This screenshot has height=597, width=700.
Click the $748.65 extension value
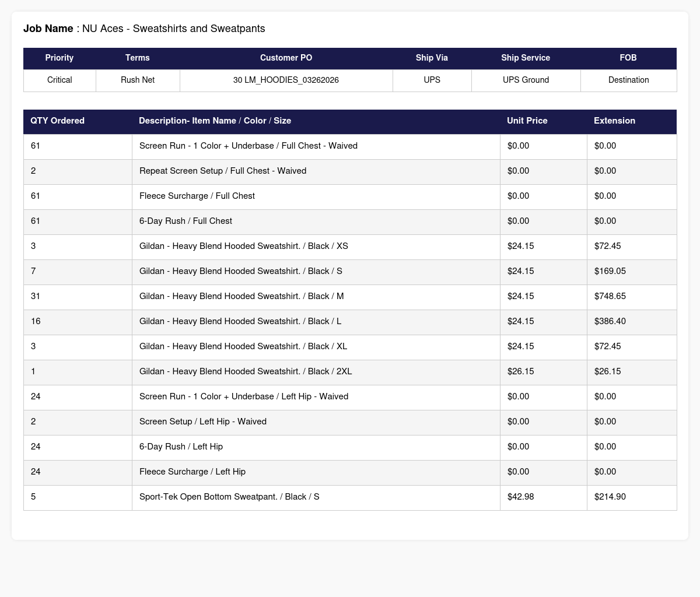(610, 296)
